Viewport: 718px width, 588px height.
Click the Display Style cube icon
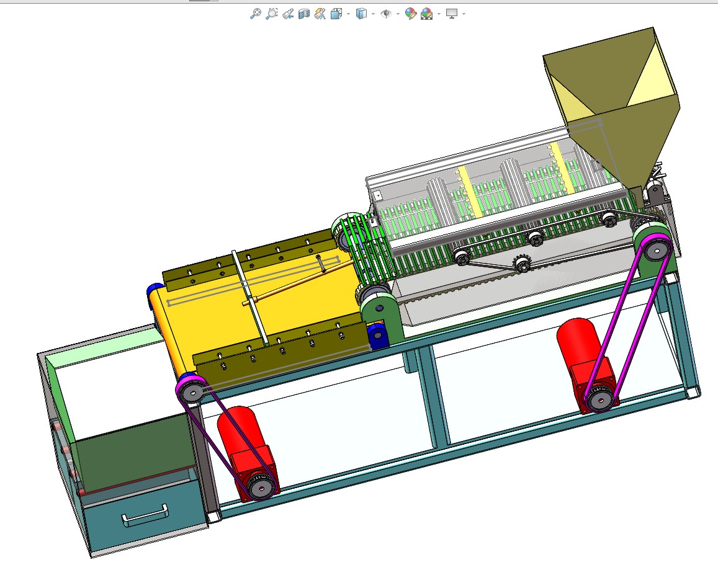click(361, 14)
